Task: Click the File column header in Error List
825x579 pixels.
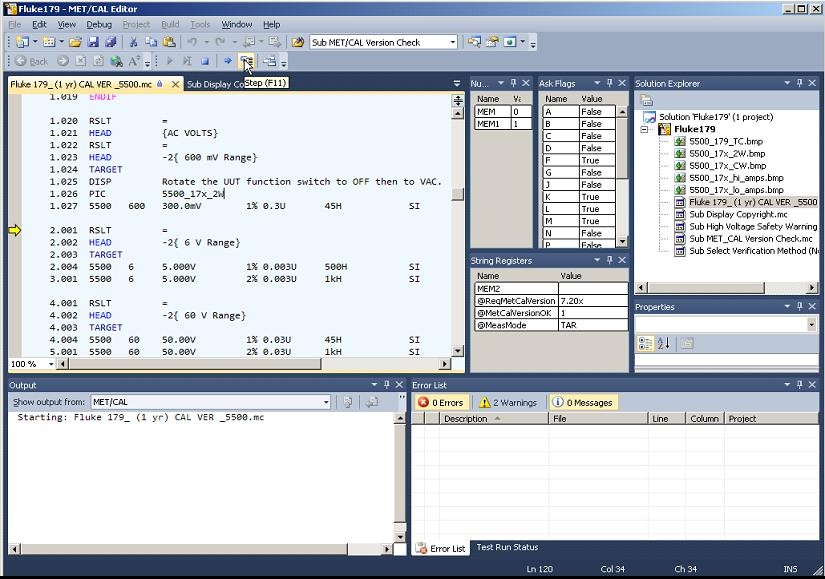Action: (x=598, y=419)
